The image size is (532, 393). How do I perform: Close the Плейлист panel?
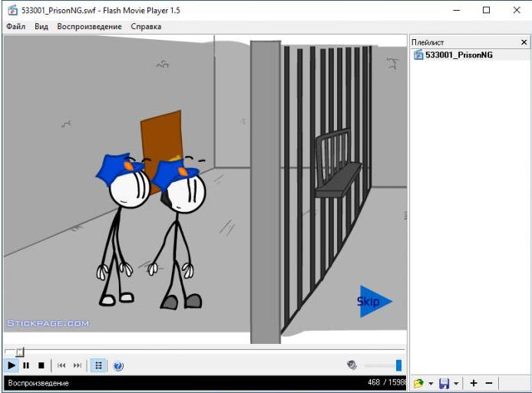pyautogui.click(x=524, y=42)
